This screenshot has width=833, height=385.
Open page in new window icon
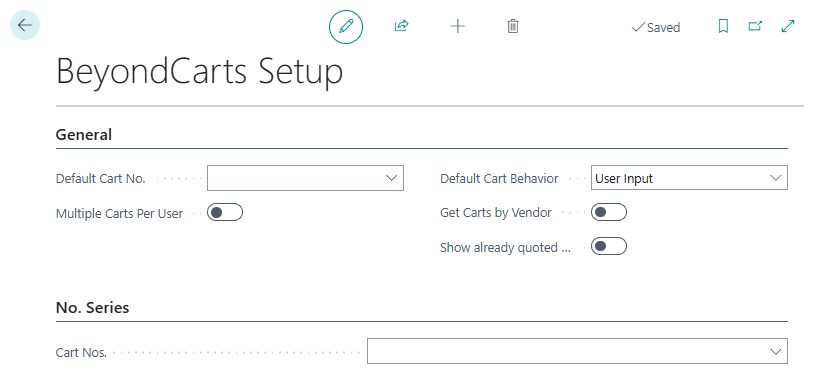point(755,26)
